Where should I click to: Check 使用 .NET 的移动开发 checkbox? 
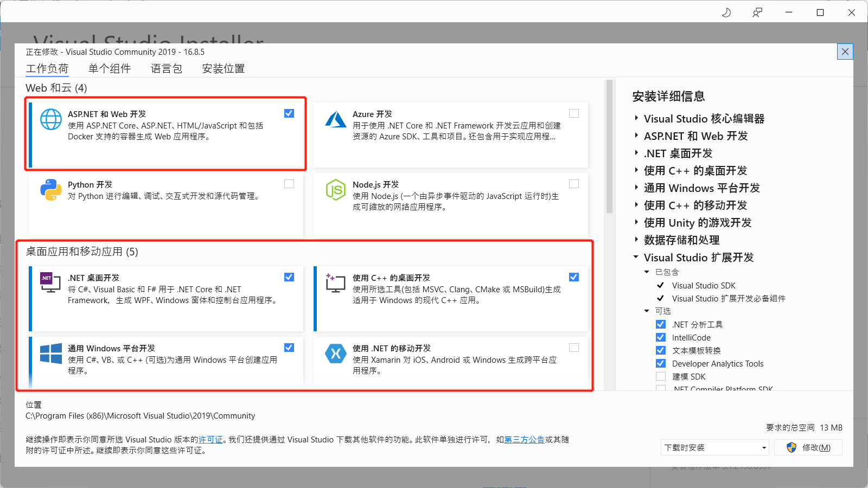[x=574, y=348]
